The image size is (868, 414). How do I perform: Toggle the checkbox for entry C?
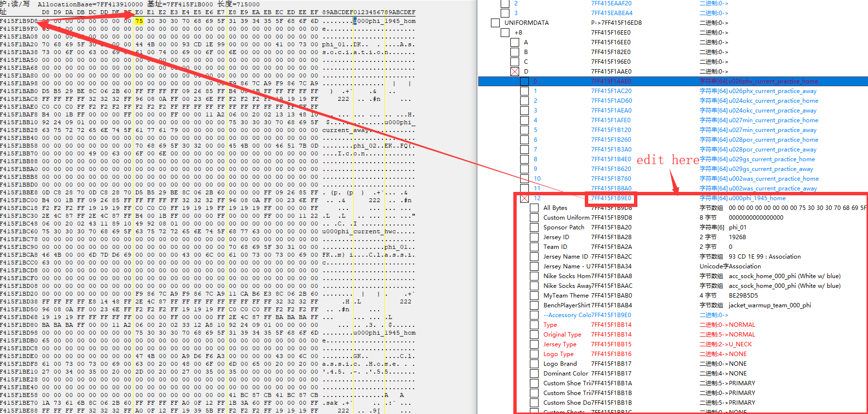tap(515, 62)
